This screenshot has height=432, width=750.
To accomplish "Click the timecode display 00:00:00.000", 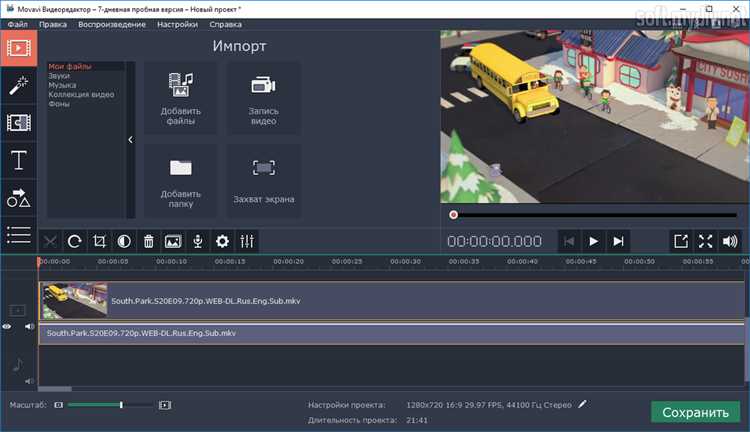I will pyautogui.click(x=495, y=241).
